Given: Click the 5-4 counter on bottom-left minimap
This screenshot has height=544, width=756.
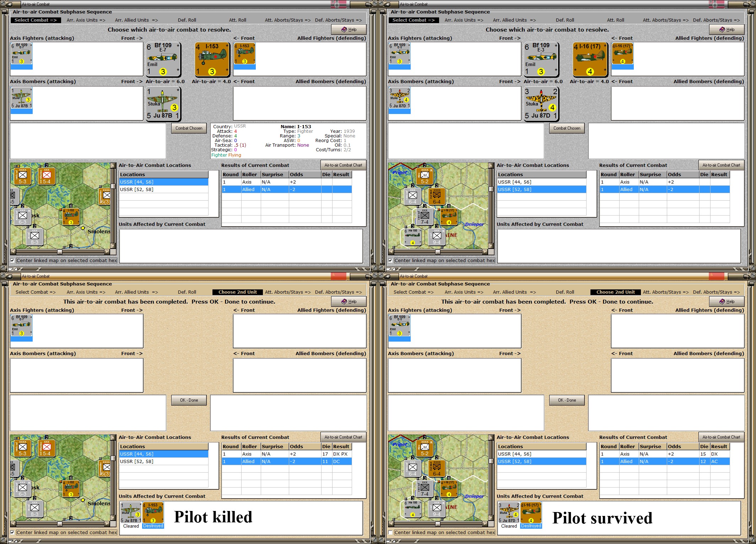Looking at the screenshot, I should [x=47, y=448].
